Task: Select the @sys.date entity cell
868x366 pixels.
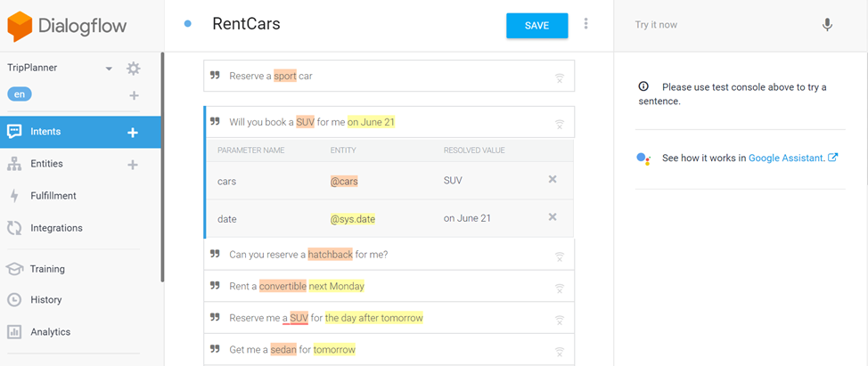Action: pos(353,218)
